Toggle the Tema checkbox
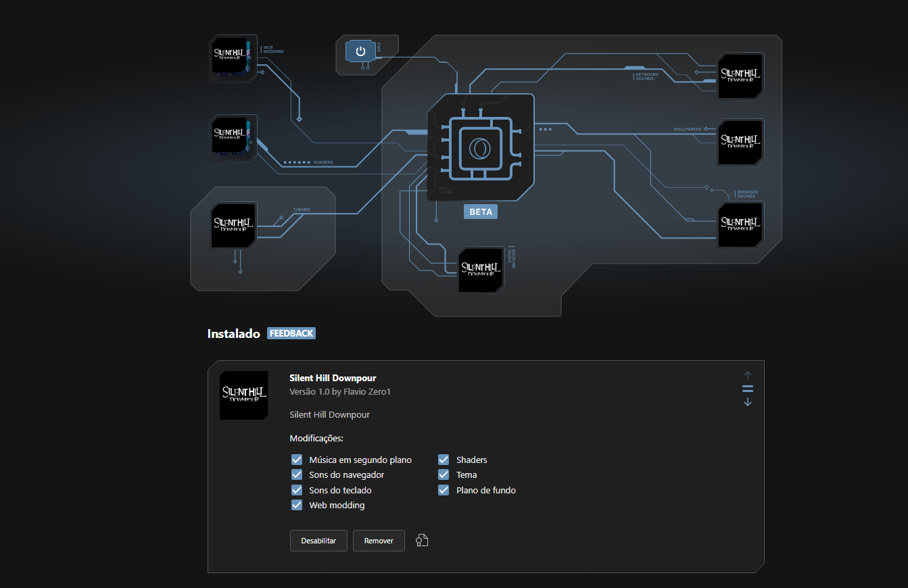 point(444,474)
